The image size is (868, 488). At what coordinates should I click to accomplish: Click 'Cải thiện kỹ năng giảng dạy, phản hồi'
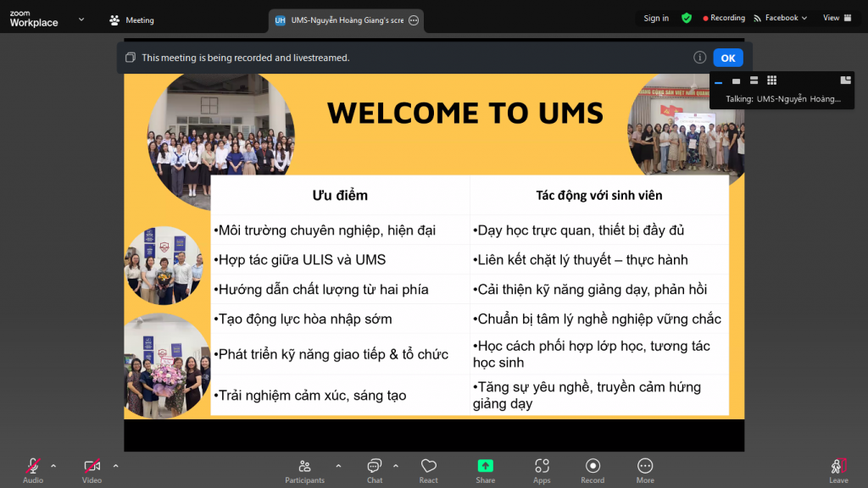(x=590, y=290)
